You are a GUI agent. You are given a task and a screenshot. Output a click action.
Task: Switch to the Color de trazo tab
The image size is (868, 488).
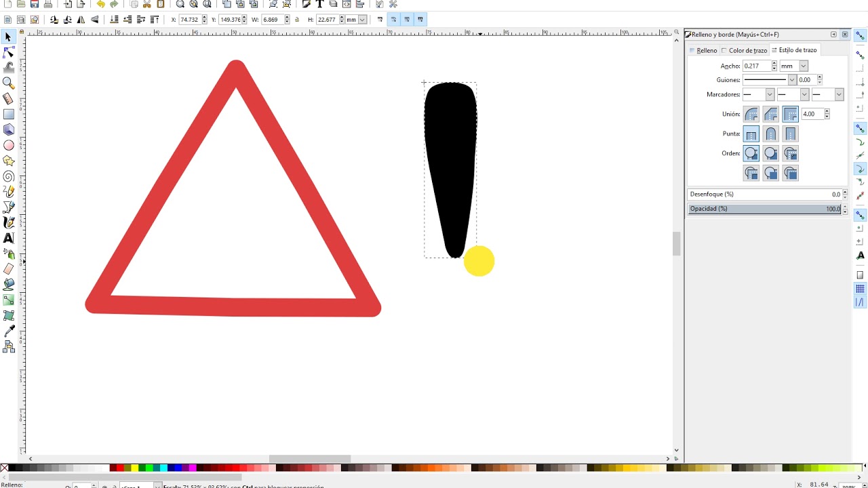[744, 50]
